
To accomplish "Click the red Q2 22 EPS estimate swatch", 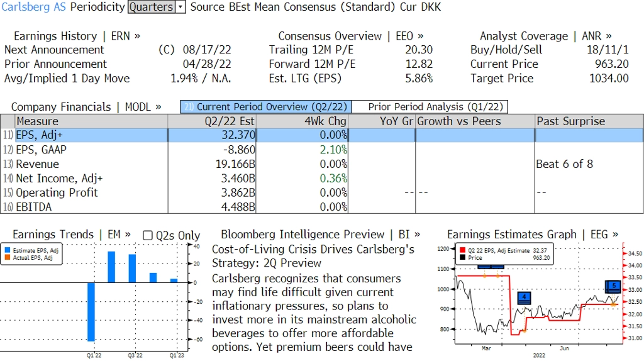I will (x=462, y=250).
